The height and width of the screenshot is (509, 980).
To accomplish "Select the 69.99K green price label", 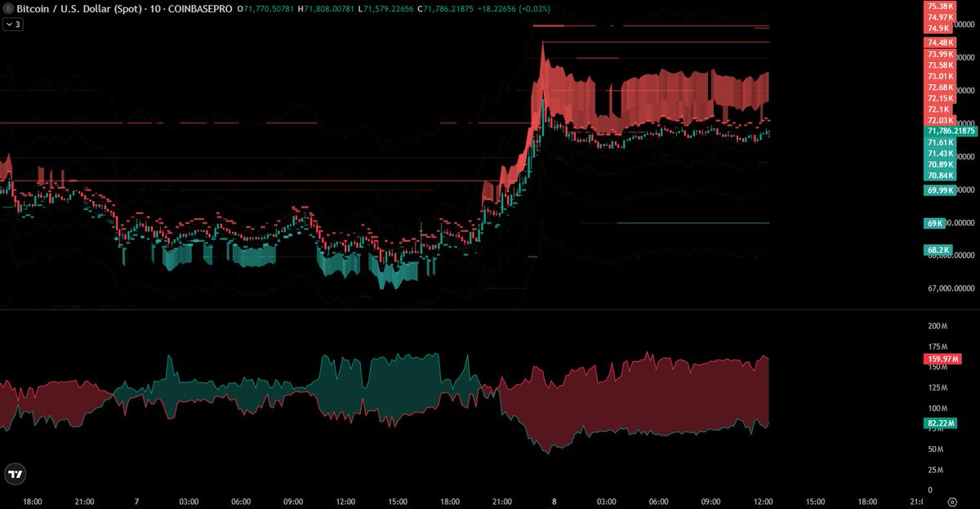I will 941,190.
